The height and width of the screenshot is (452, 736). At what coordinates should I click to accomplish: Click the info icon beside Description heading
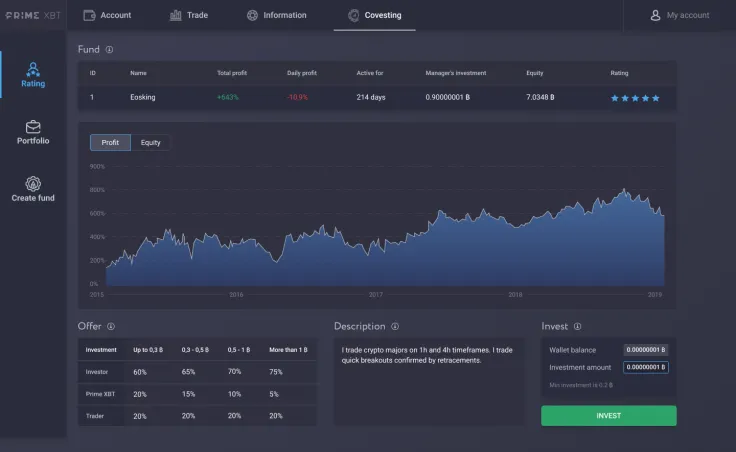(396, 326)
